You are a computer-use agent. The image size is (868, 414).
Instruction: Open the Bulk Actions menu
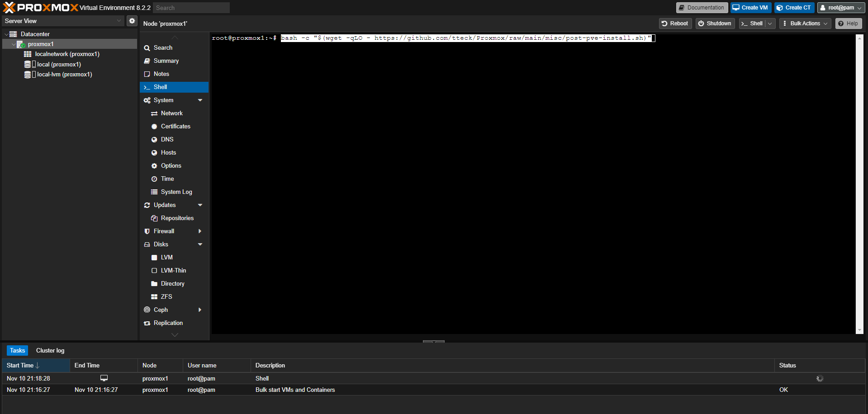click(805, 24)
